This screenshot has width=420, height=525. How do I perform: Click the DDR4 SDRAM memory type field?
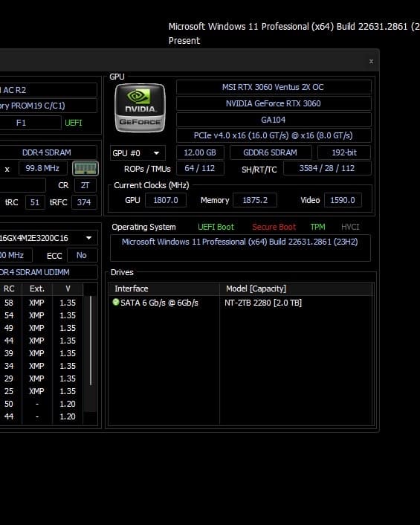[47, 152]
